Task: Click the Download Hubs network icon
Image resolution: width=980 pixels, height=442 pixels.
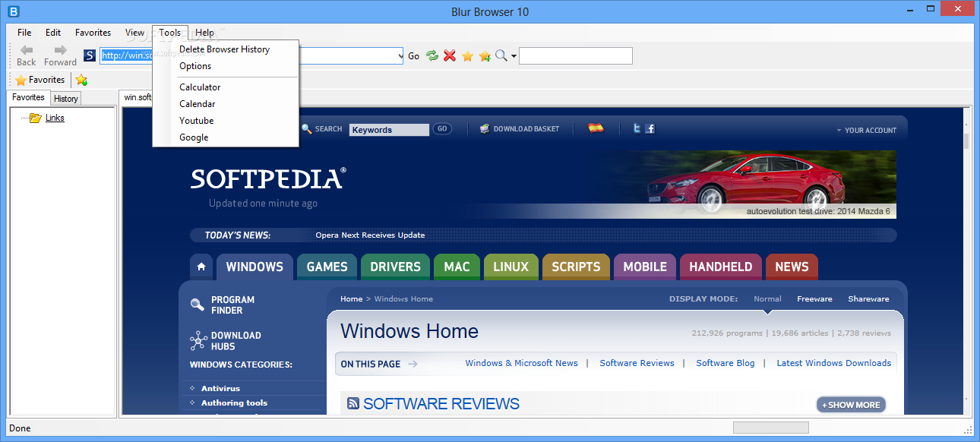Action: pos(198,340)
